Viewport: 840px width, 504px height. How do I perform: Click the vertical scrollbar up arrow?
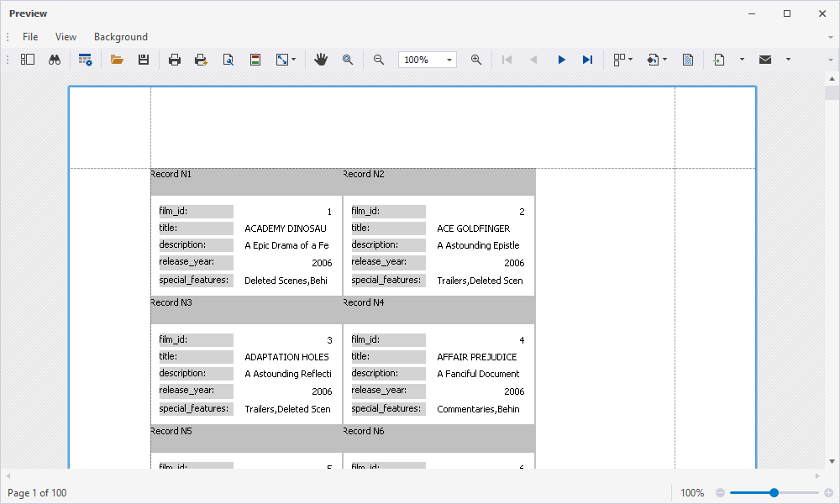(832, 79)
